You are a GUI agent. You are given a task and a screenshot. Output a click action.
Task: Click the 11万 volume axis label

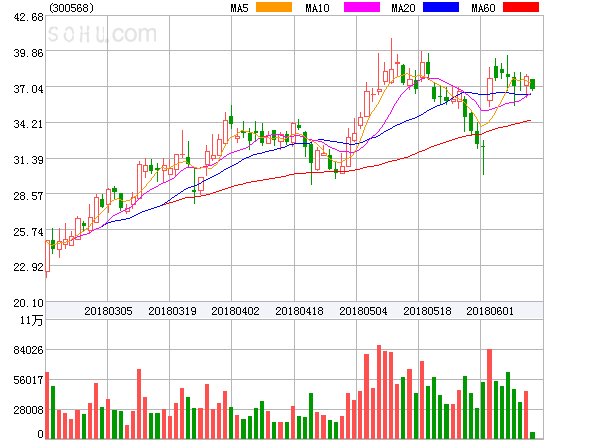[x=31, y=320]
